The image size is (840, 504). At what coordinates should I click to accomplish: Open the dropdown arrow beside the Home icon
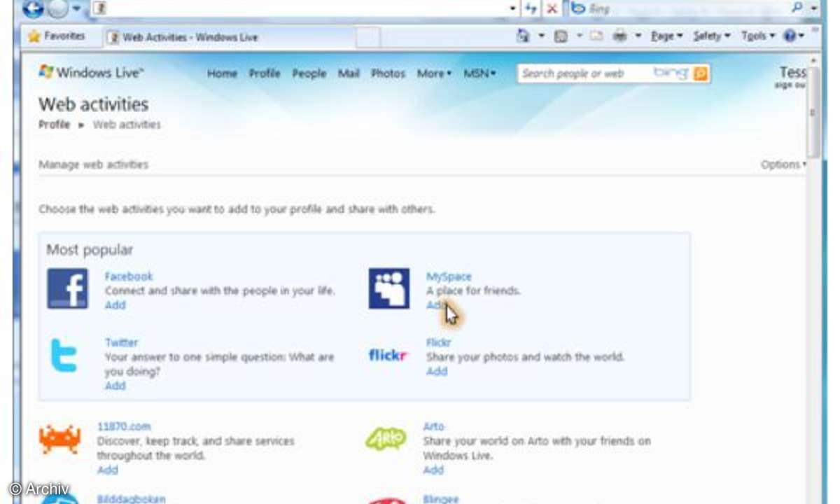click(x=540, y=36)
